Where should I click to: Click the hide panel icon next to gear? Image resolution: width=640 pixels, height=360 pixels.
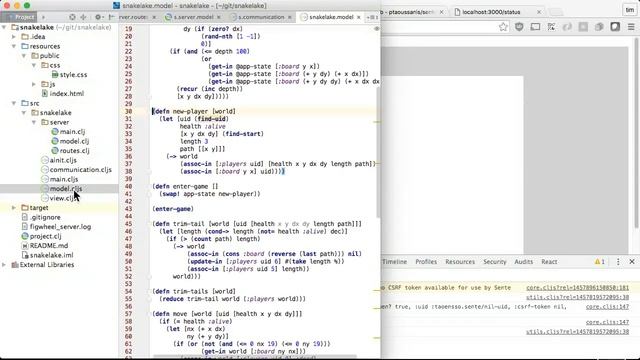(111, 17)
